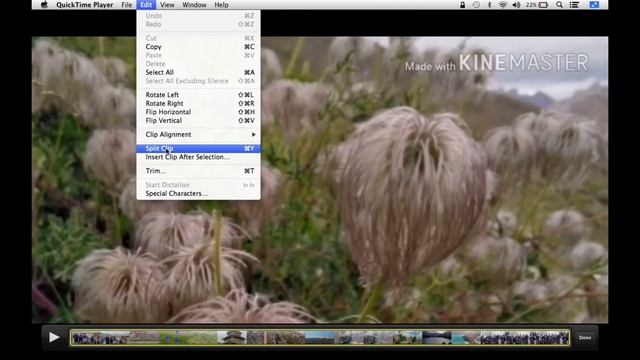Click the lock icon in the menu bar

click(x=462, y=5)
